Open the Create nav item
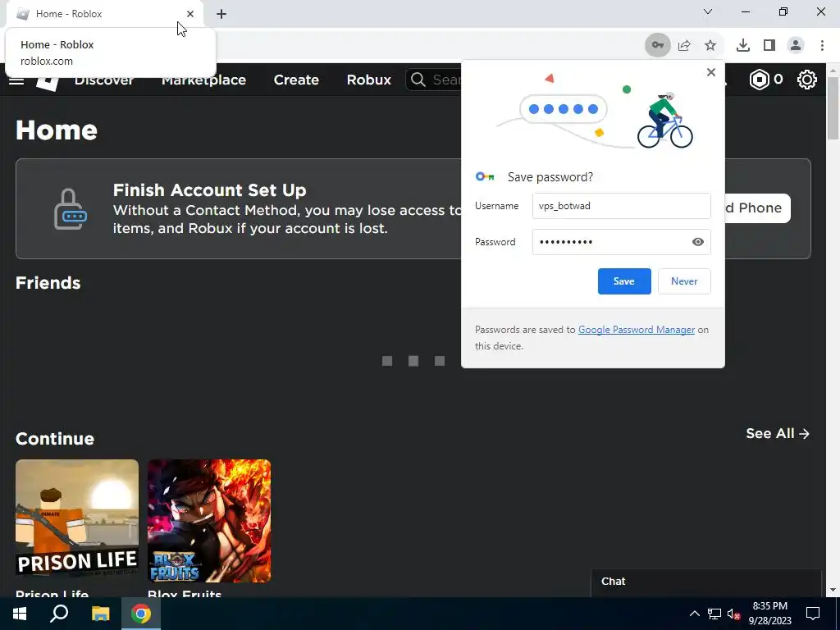This screenshot has width=840, height=630. click(296, 80)
